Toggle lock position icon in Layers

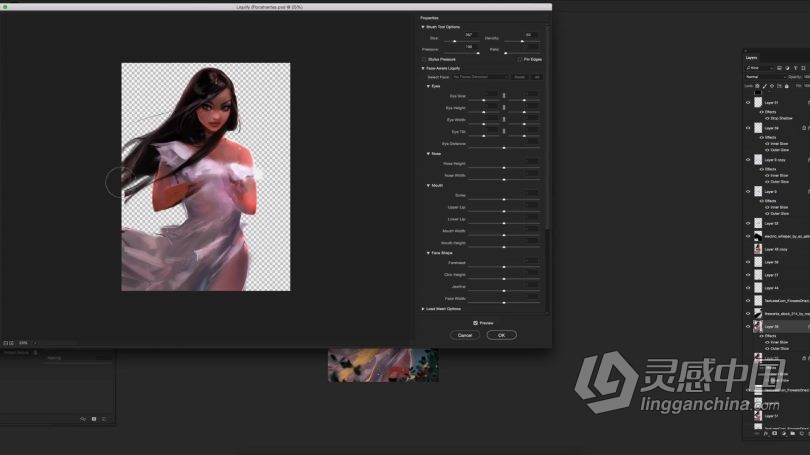[772, 86]
